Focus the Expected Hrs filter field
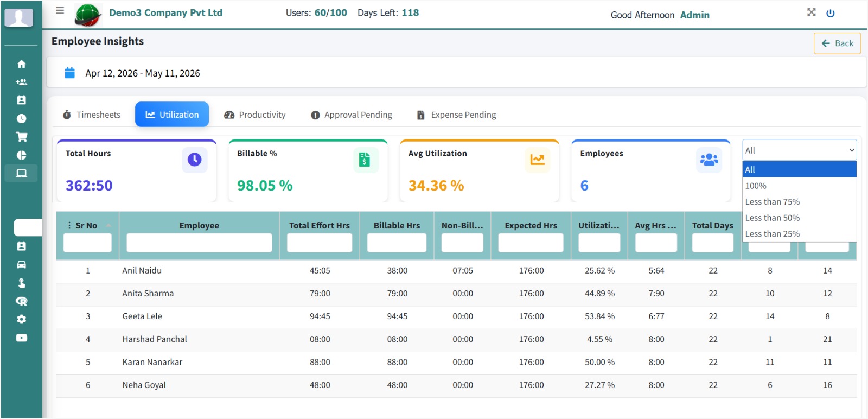 531,243
